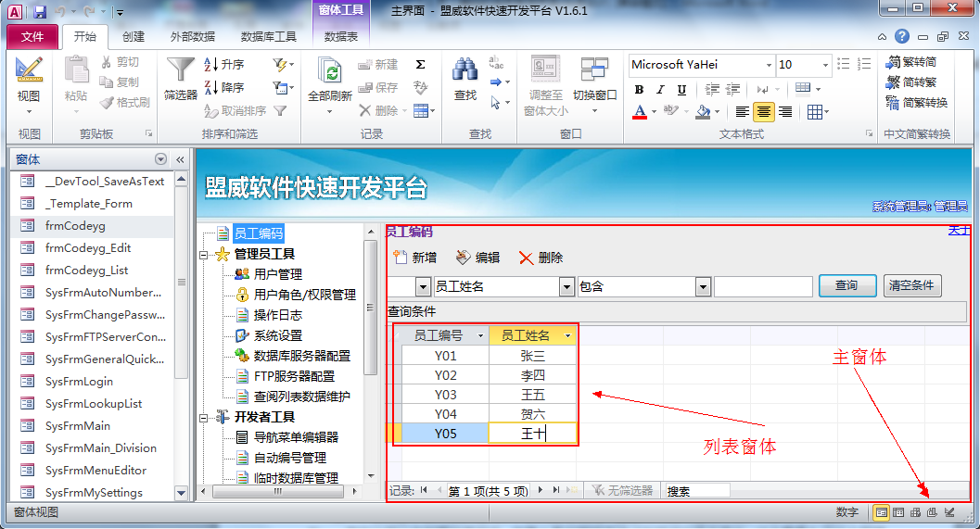Click 编辑 button in employee form
The height and width of the screenshot is (529, 980).
477,258
